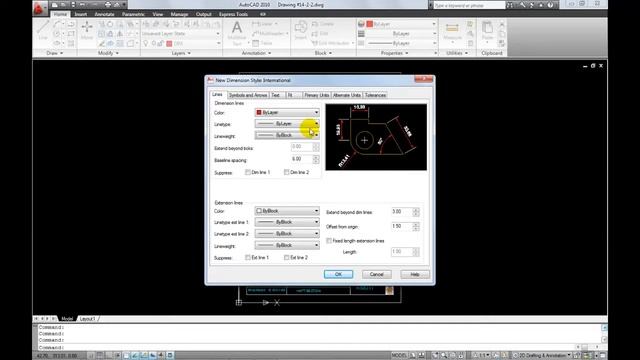Click the Insert block tool
640x360 pixels.
click(x=301, y=30)
